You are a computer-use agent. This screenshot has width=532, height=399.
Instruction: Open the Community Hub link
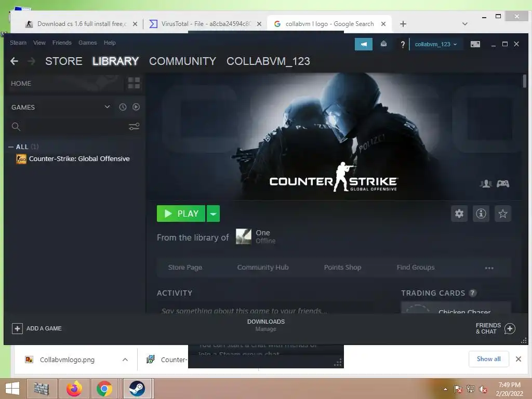(262, 268)
